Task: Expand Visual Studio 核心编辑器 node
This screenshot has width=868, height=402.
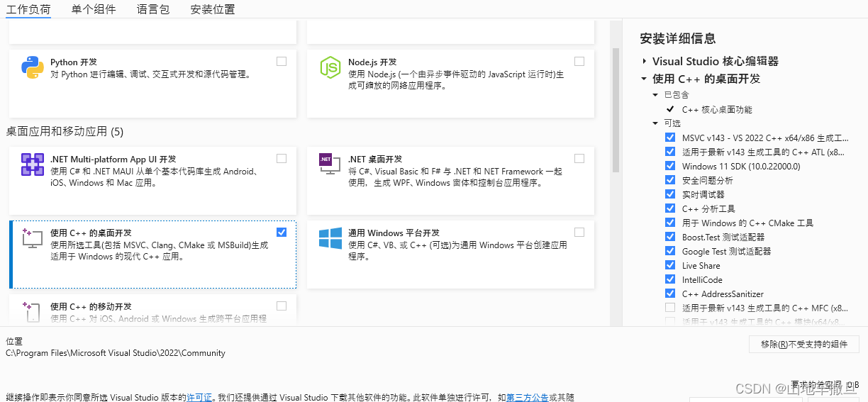Action: (x=644, y=62)
